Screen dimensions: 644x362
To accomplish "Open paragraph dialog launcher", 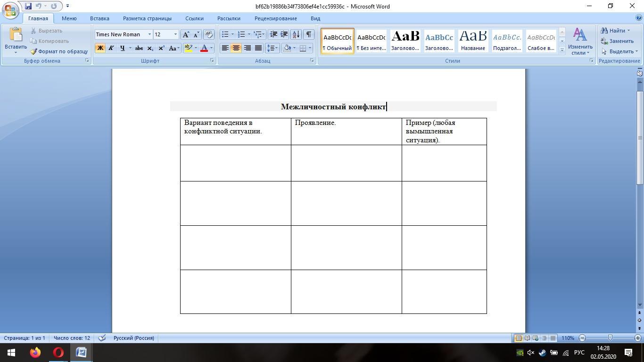I will click(x=312, y=61).
